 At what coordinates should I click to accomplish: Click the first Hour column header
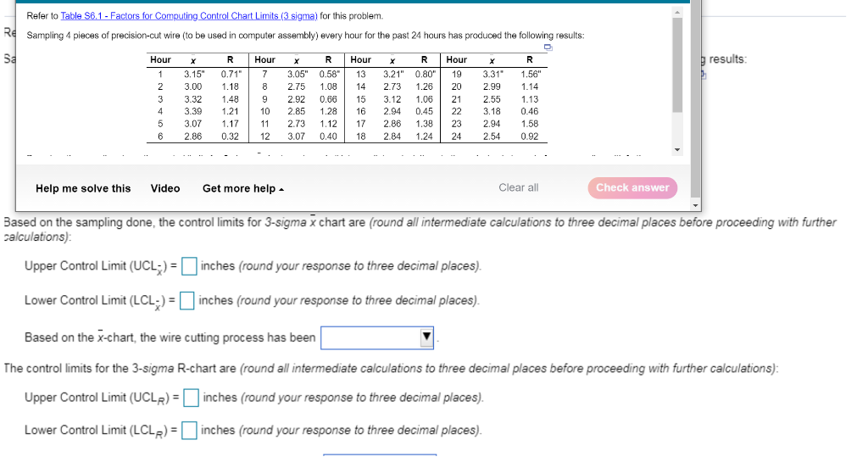[x=160, y=60]
